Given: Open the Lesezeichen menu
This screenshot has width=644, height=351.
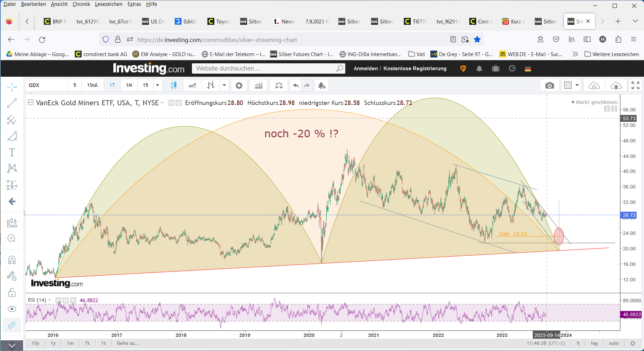Looking at the screenshot, I should tap(109, 4).
